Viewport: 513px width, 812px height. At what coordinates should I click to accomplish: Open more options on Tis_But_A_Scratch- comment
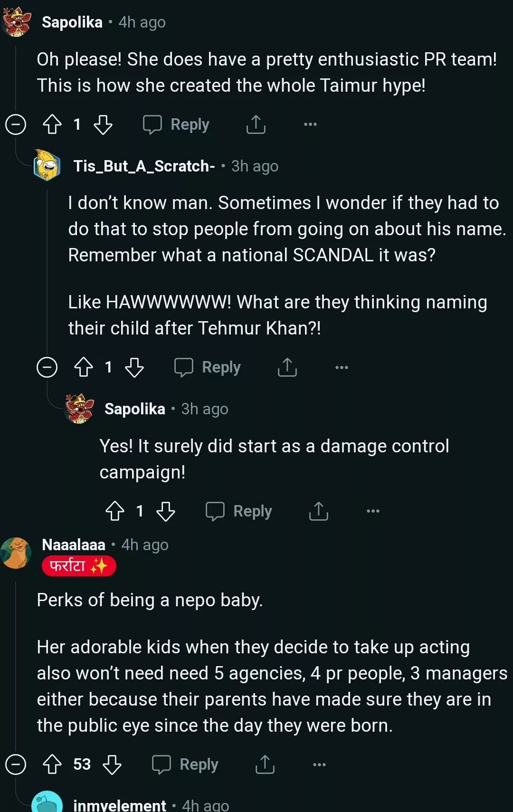point(342,367)
